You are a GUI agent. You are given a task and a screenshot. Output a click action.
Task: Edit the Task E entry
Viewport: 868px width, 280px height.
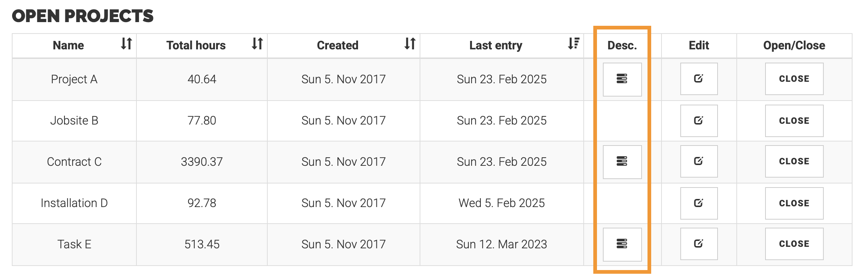coord(698,244)
